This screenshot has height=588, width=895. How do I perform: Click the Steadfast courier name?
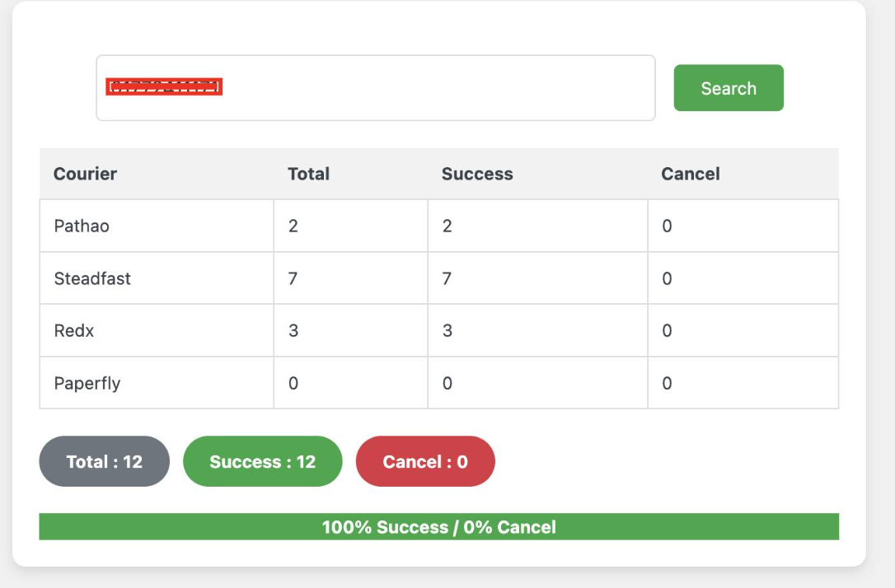point(92,278)
